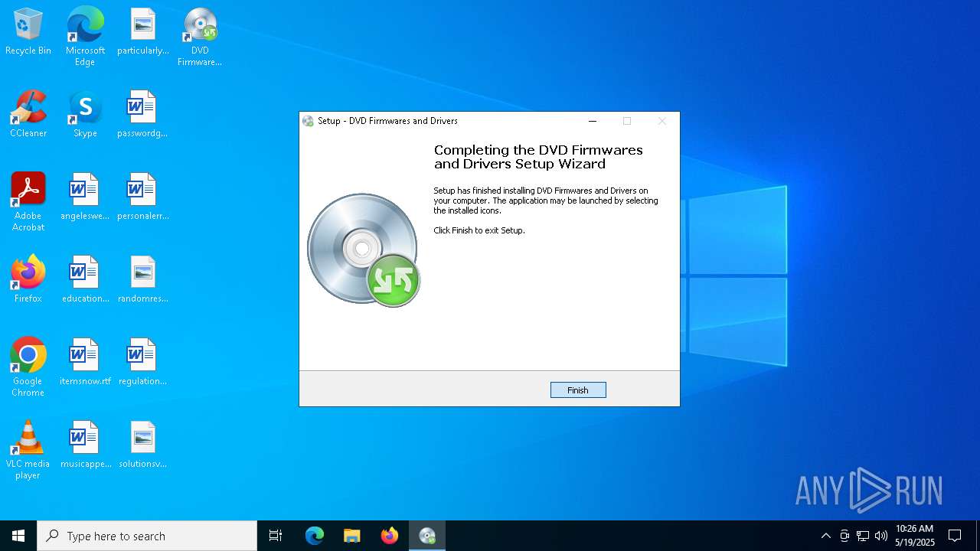Open the volume control tray icon
Screen dimensions: 980x551
881,536
